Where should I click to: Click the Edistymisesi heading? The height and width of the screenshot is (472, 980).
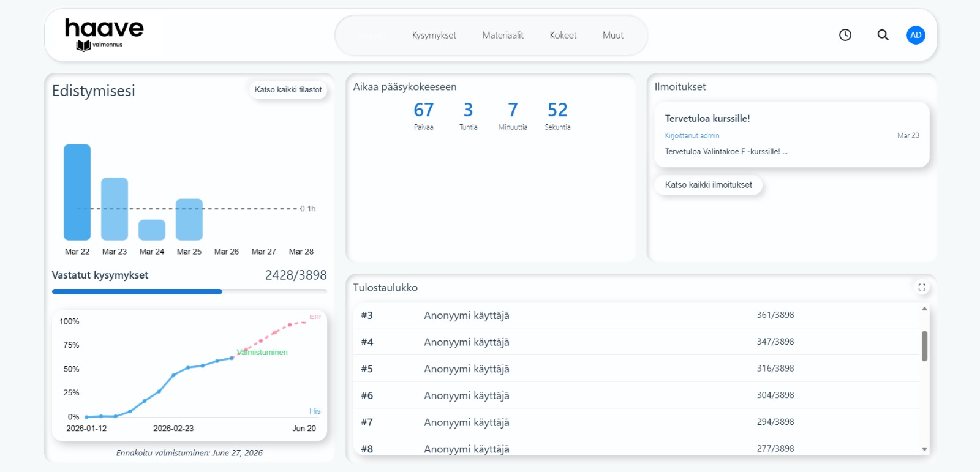coord(93,91)
